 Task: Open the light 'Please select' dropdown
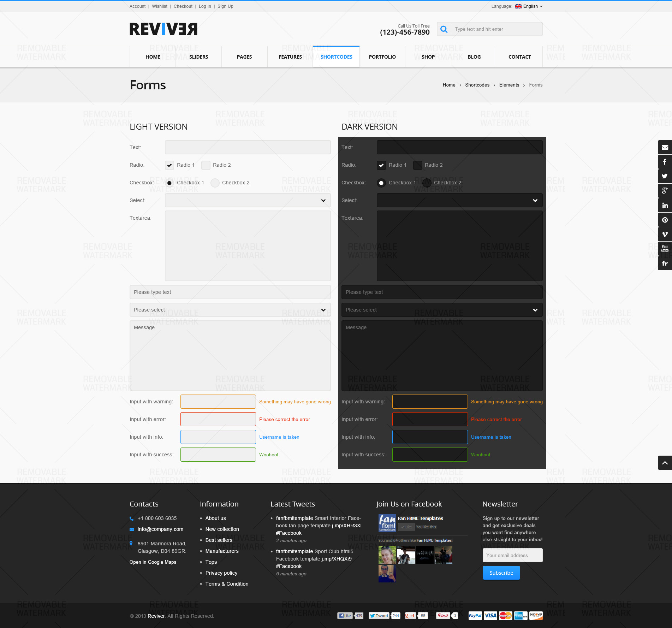(230, 310)
